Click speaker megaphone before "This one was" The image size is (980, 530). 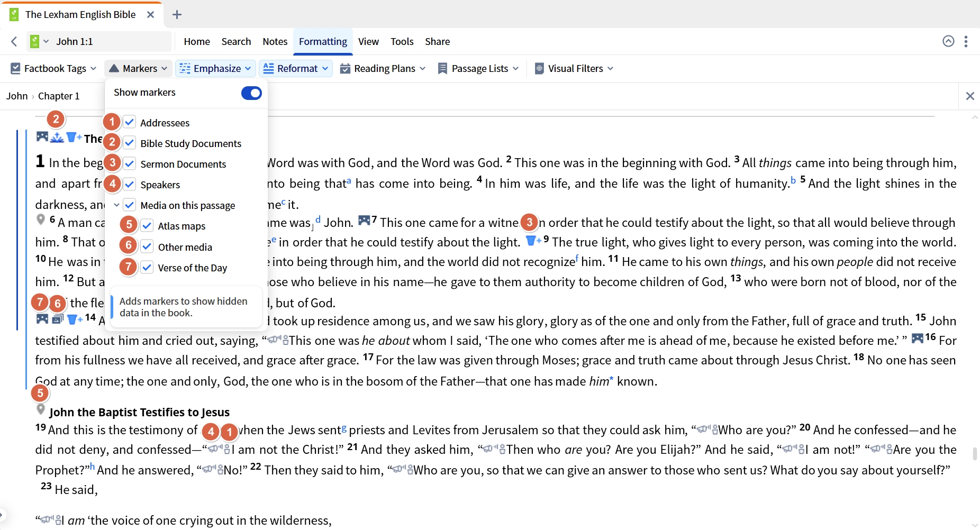pos(274,340)
